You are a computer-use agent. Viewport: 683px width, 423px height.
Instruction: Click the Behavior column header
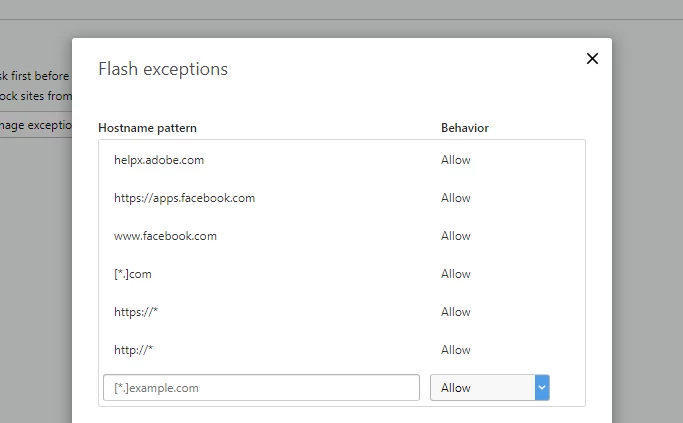[x=465, y=128]
